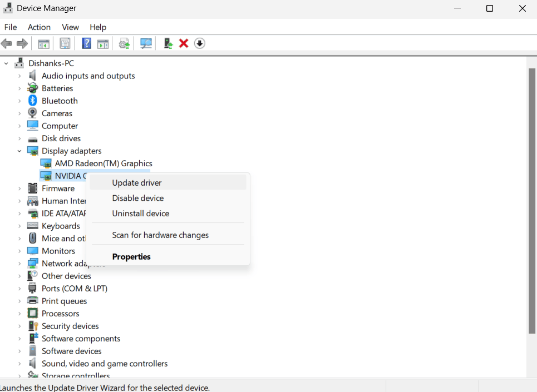Open the View menu
Viewport: 537px width, 392px height.
pyautogui.click(x=70, y=27)
